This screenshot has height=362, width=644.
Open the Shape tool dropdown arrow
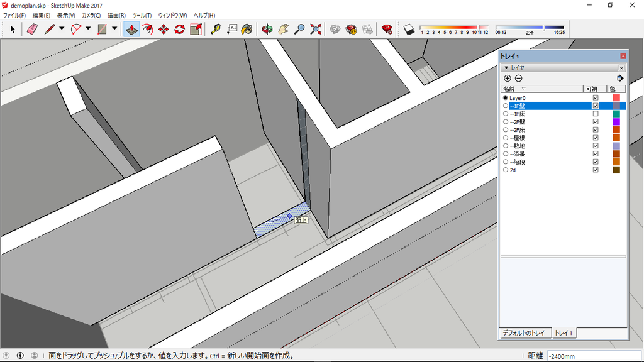(x=114, y=29)
